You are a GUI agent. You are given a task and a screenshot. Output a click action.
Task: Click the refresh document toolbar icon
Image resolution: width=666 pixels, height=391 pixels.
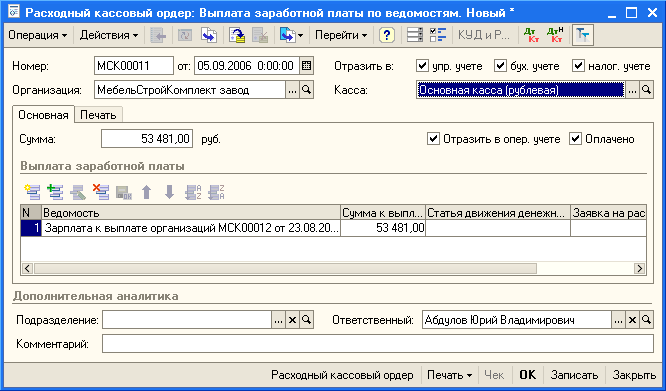click(x=186, y=36)
